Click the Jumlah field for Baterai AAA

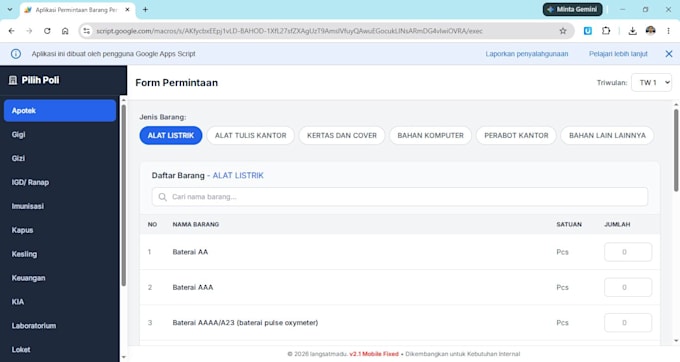click(x=628, y=287)
